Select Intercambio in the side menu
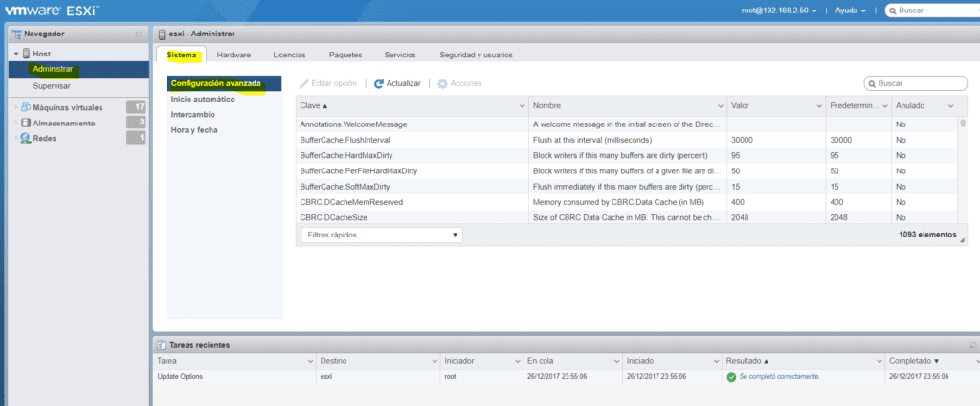This screenshot has width=980, height=406. pyautogui.click(x=193, y=115)
